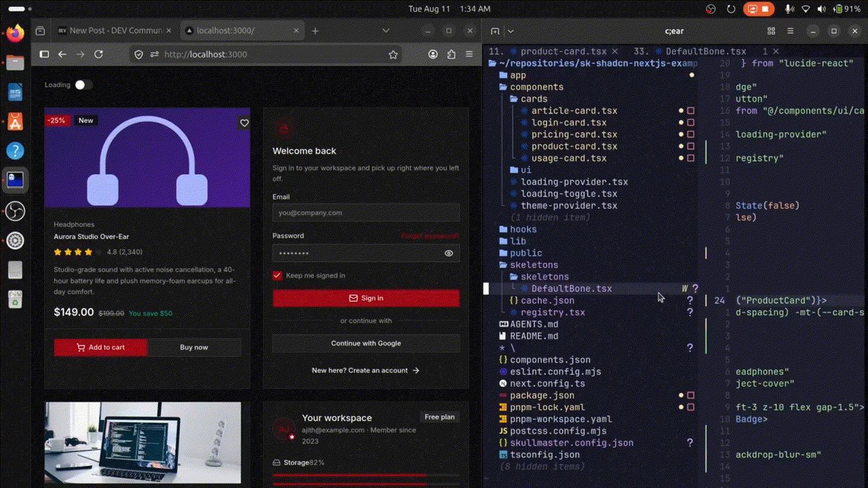Open the Files app in dock

click(15, 62)
